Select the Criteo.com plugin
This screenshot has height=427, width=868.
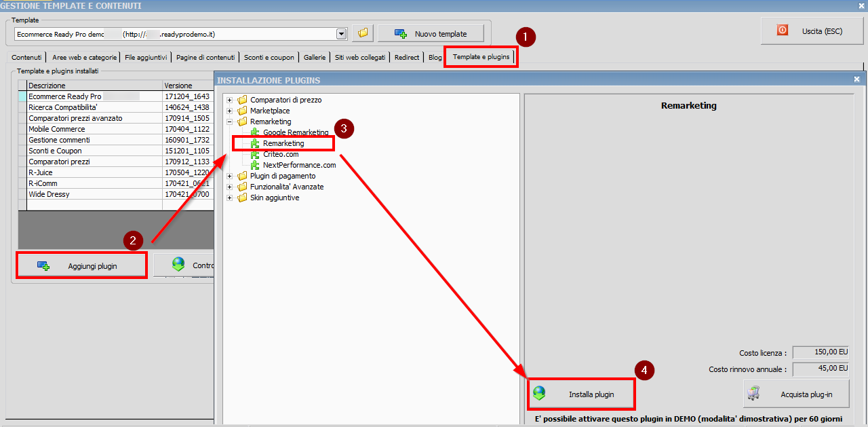point(281,154)
